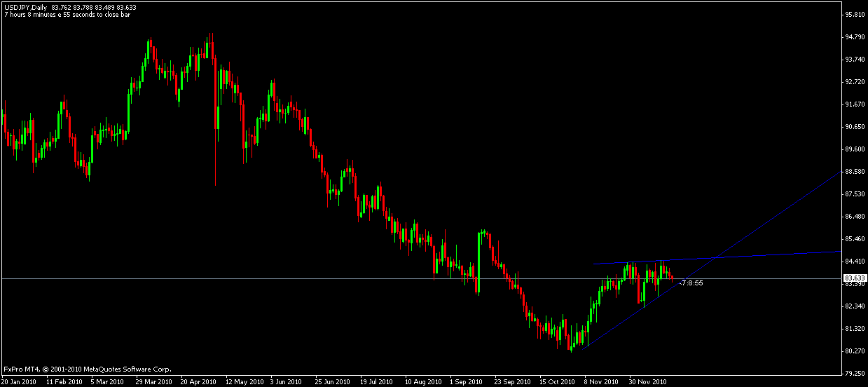Click the time-to-close-bar countdown text
The image size is (868, 387).
67,14
